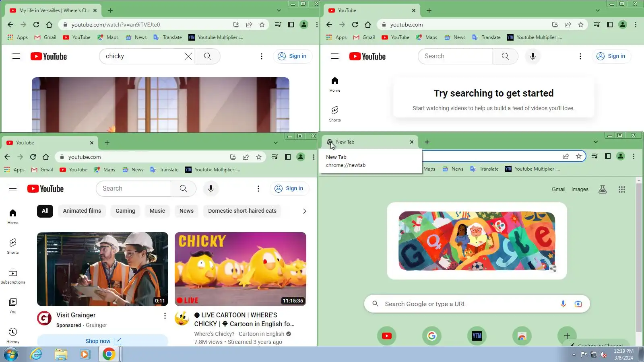Open more options for the Visit Grainger ad

tap(165, 316)
